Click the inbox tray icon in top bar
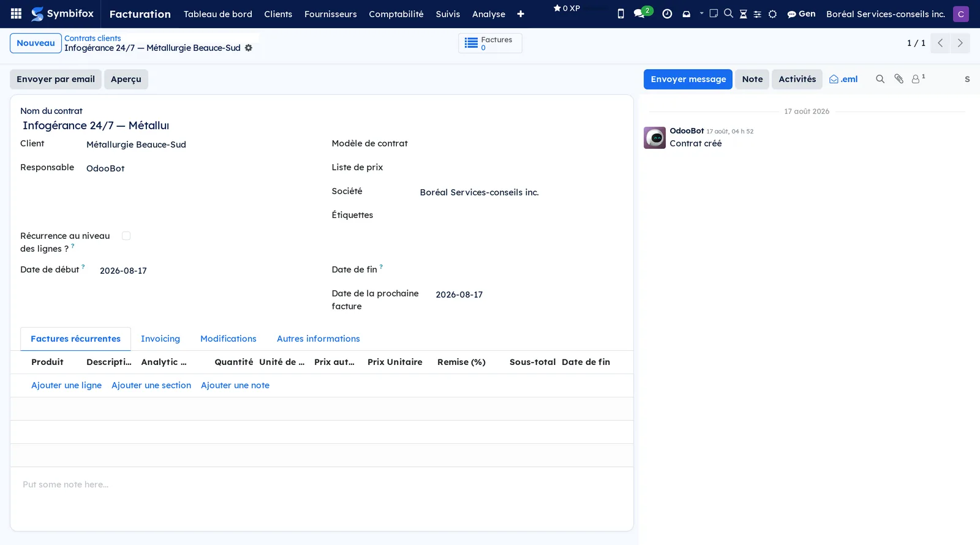The width and height of the screenshot is (980, 545). 687,13
